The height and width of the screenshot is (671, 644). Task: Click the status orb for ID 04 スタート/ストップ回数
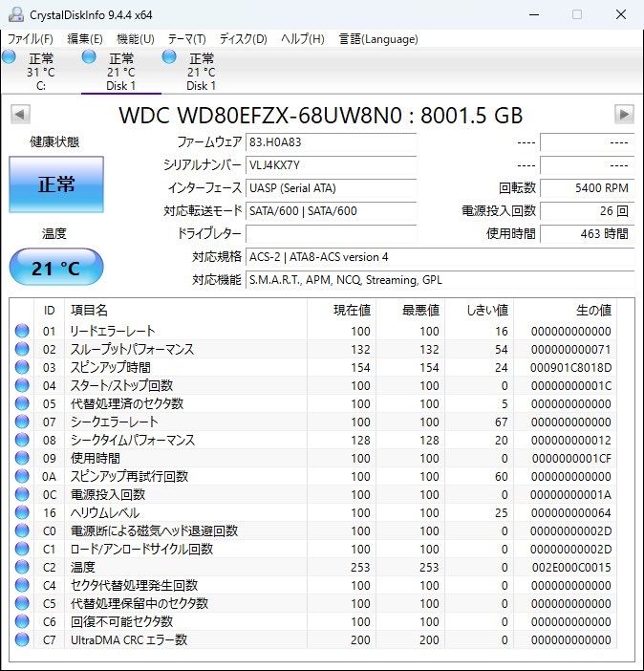click(x=22, y=385)
